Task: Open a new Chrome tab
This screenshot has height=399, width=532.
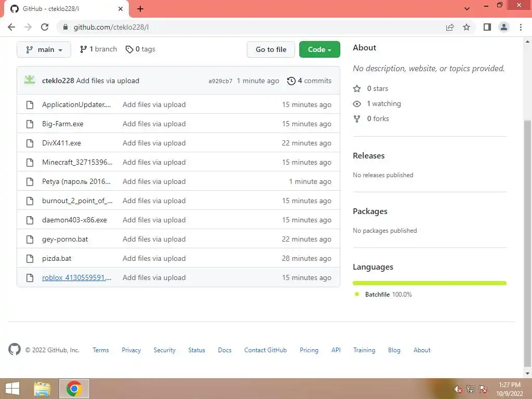Action: [x=140, y=9]
